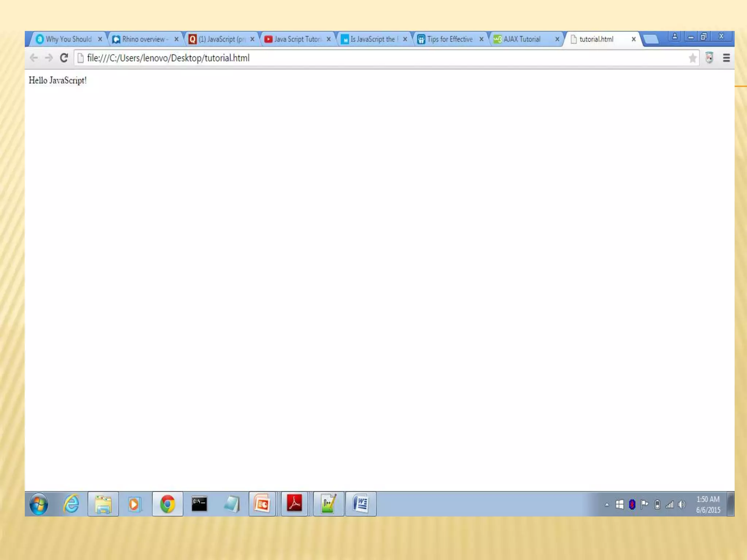
Task: Bookmark this page with the star icon
Action: [x=692, y=58]
